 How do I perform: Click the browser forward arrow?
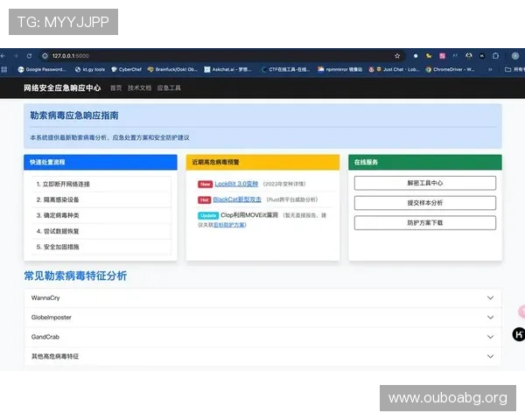[16, 56]
